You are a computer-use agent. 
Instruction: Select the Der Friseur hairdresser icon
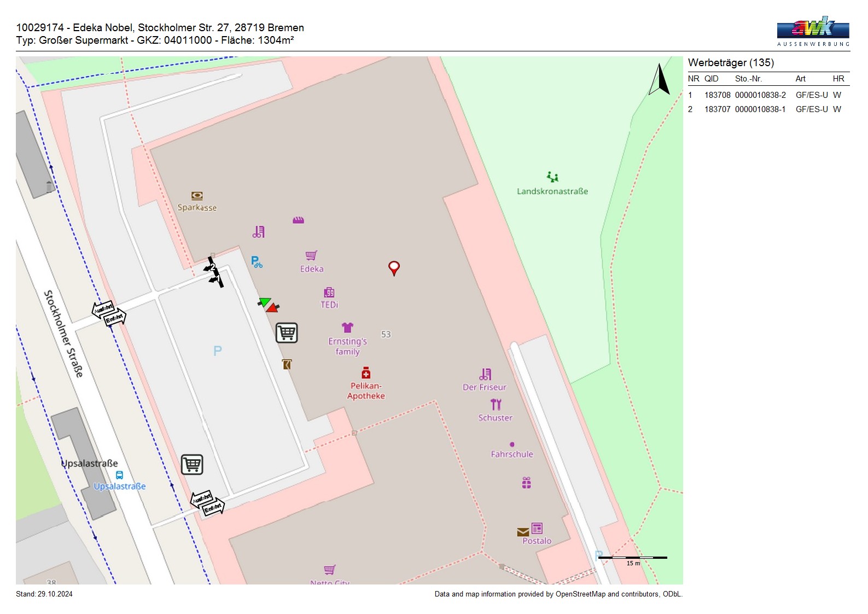(x=485, y=375)
